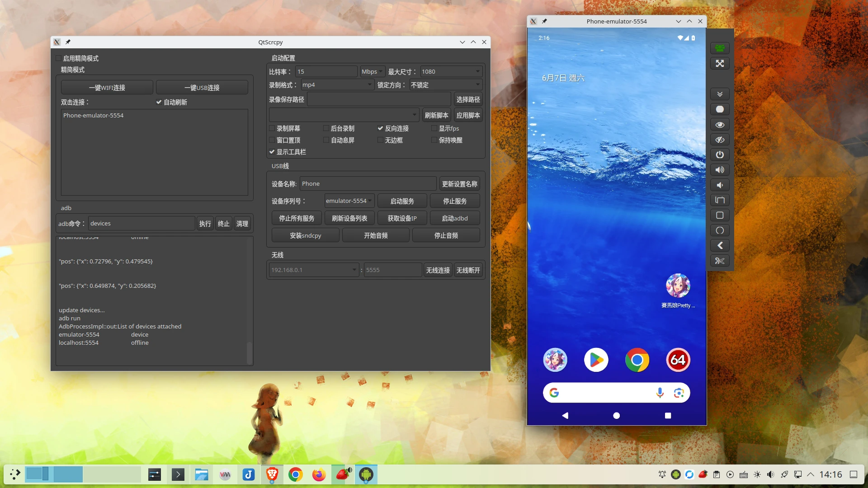Select Phone-emulator-5554 in the device list

pyautogui.click(x=94, y=115)
